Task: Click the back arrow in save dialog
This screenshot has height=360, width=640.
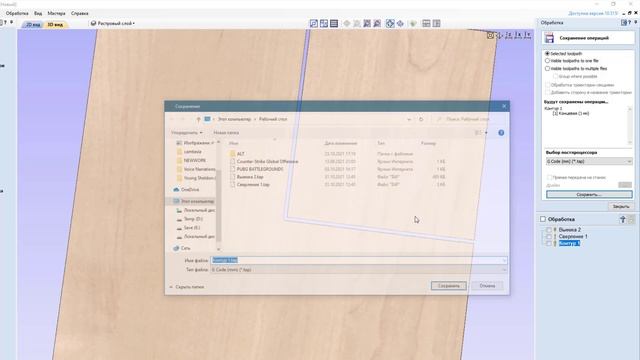Action: point(172,119)
